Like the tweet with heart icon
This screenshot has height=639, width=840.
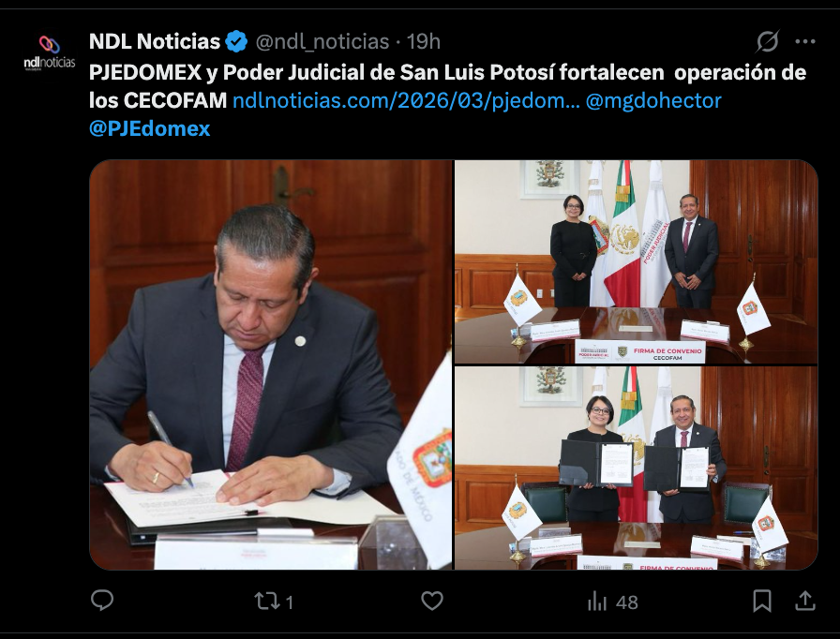pyautogui.click(x=432, y=601)
